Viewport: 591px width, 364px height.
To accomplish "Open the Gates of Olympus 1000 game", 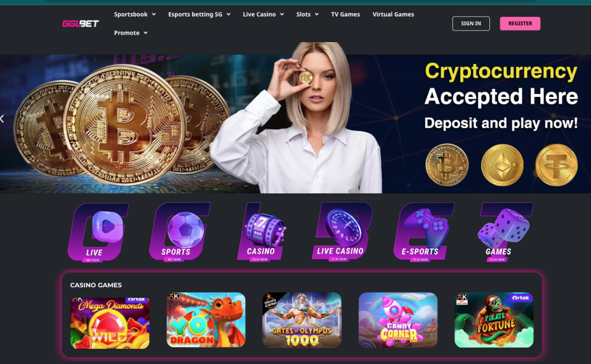I will pos(302,320).
